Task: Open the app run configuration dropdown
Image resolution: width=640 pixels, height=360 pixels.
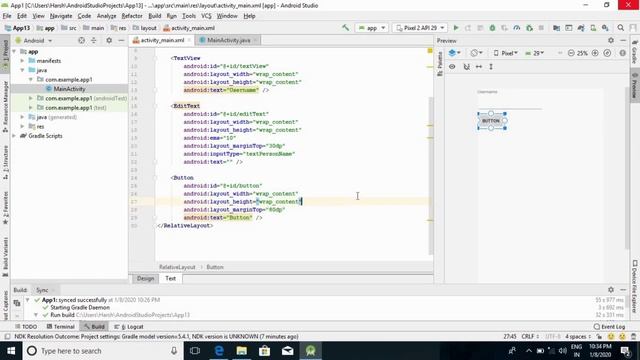Action: point(371,28)
